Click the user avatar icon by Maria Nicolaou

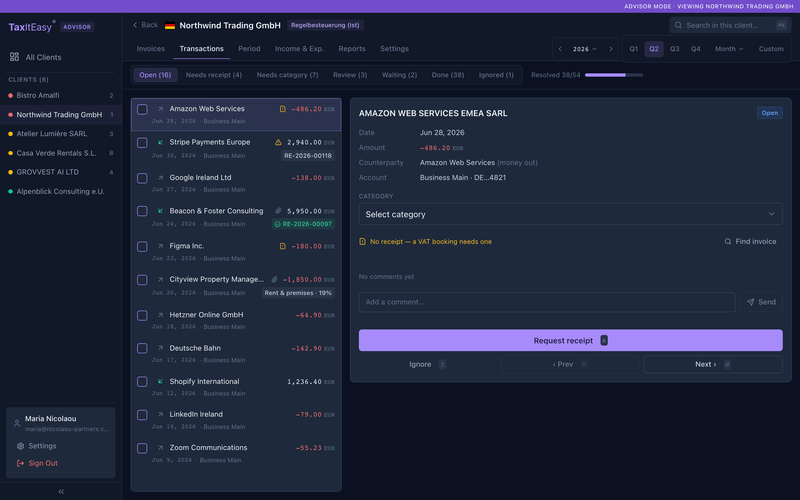coord(17,423)
